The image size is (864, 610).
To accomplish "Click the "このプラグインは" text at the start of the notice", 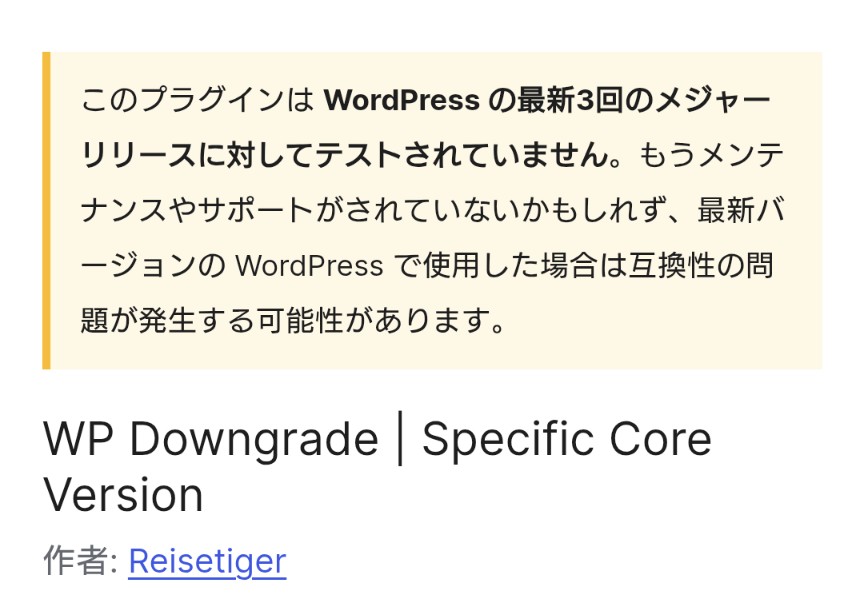I will coord(197,100).
